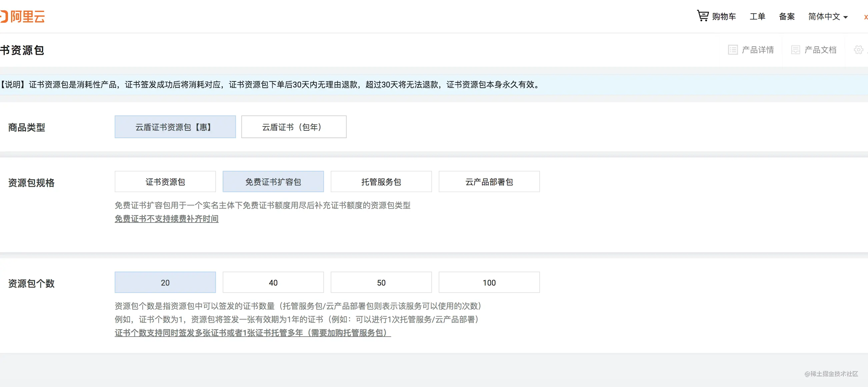Select 云盾证书（包年） product type
868x387 pixels.
click(x=293, y=127)
